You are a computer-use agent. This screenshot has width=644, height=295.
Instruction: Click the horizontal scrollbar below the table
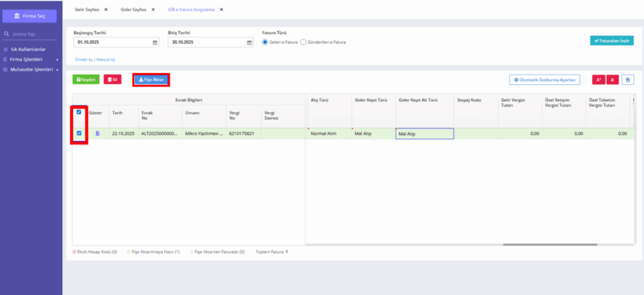point(550,245)
